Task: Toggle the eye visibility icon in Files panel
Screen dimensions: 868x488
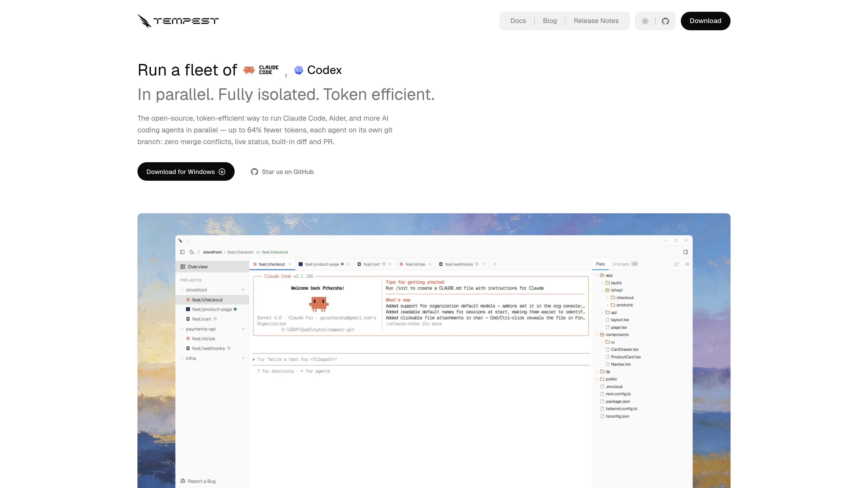Action: 687,264
